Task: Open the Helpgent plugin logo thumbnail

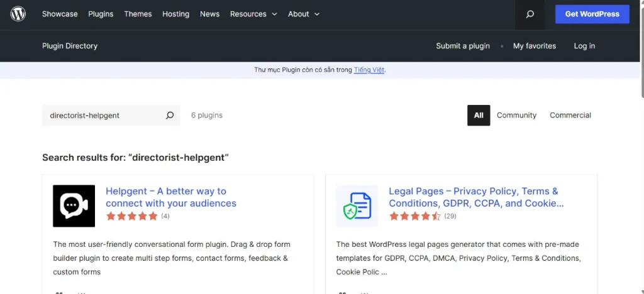Action: tap(74, 206)
